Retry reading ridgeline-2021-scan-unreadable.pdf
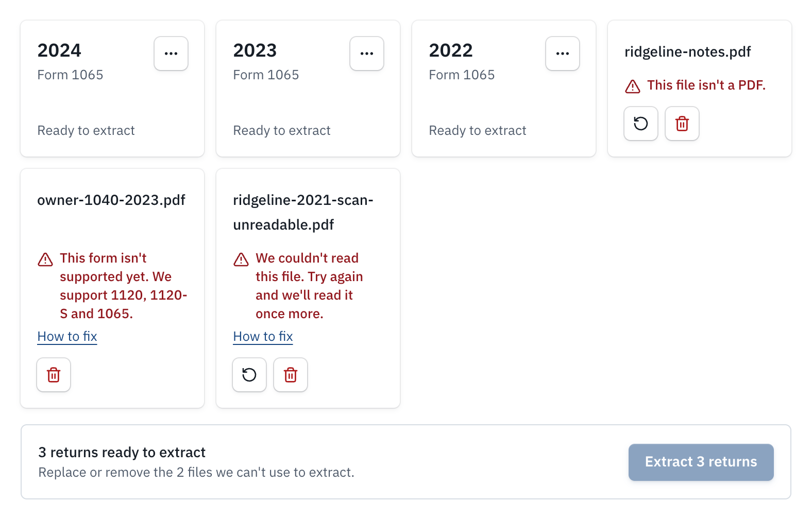 click(249, 375)
